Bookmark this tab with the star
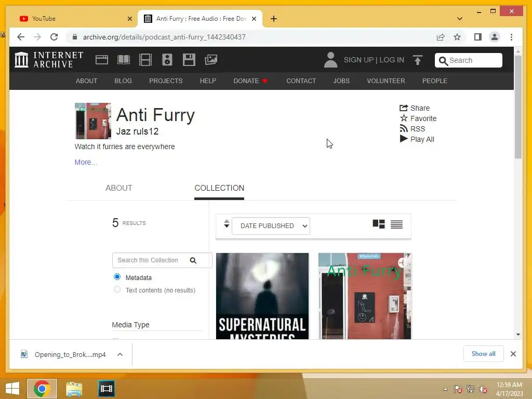This screenshot has height=399, width=532. (457, 37)
